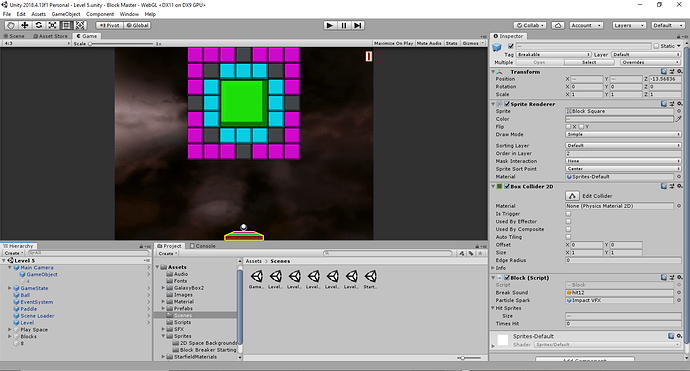This screenshot has width=690, height=371.
Task: Click Box Collider 2D preset icon
Action: tap(672, 186)
